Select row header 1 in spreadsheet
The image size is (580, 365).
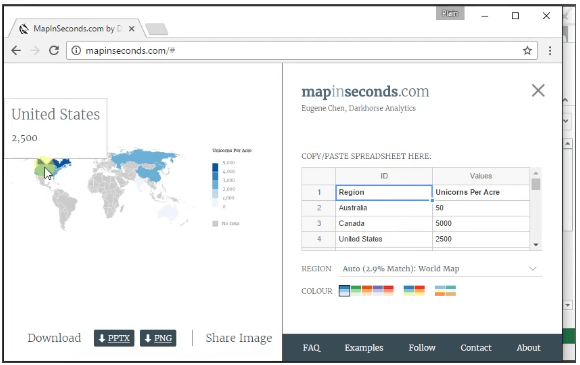[x=318, y=192]
